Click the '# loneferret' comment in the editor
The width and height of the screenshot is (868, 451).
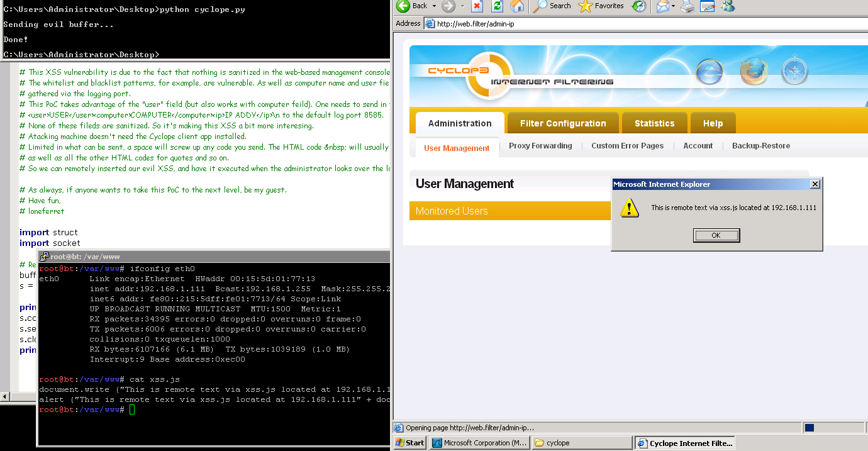click(42, 211)
